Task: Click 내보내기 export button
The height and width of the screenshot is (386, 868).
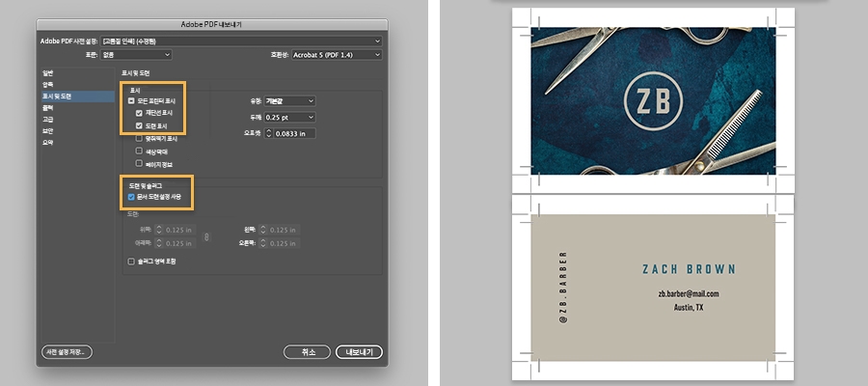Action: (360, 352)
